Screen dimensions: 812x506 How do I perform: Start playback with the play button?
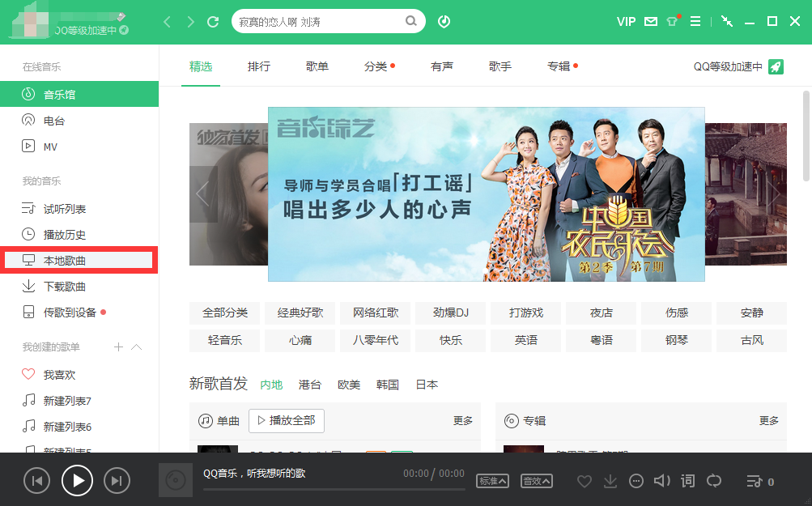(77, 481)
